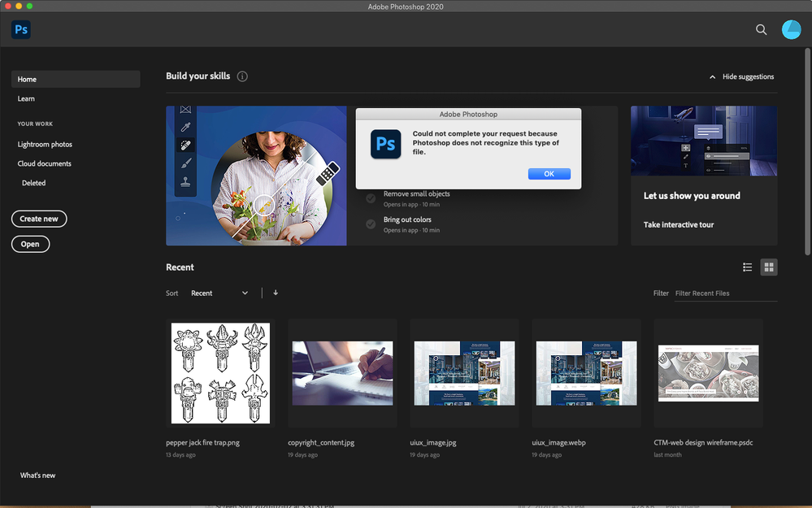Switch to grid view icon

point(768,267)
